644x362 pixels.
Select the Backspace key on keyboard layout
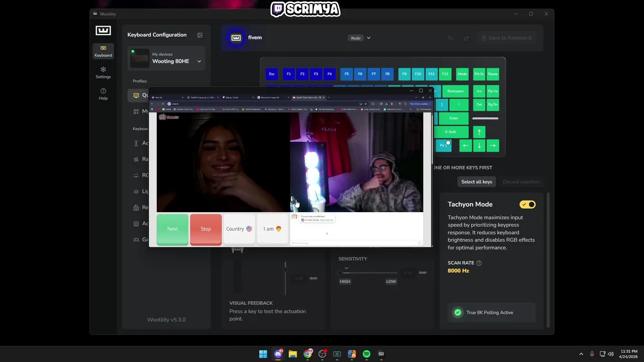point(455,91)
